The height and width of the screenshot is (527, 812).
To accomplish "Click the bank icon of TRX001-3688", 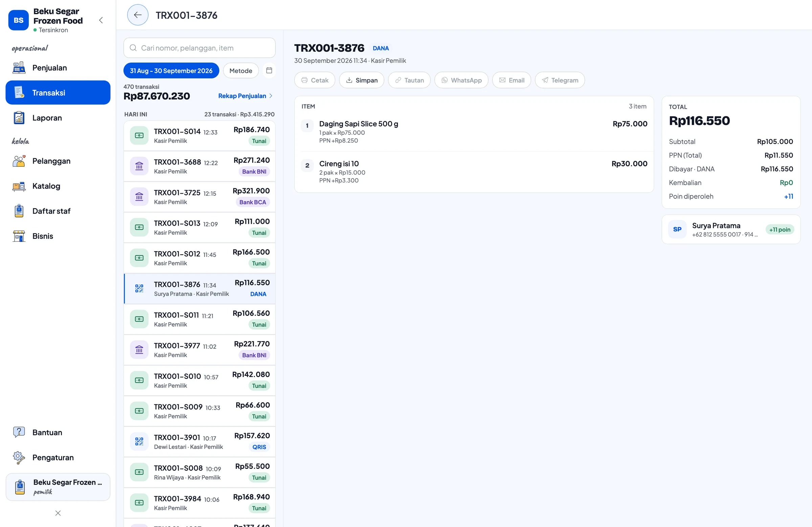I will (x=139, y=166).
